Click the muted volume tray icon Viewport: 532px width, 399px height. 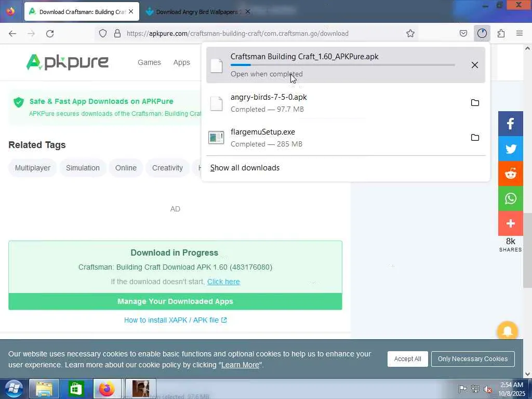tap(488, 389)
